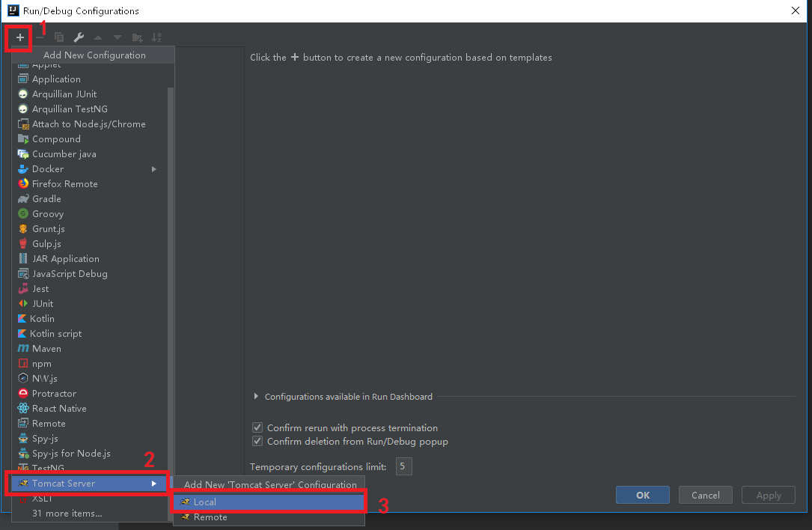Select the Compound configuration entry
Viewport: 812px width, 530px height.
point(90,138)
